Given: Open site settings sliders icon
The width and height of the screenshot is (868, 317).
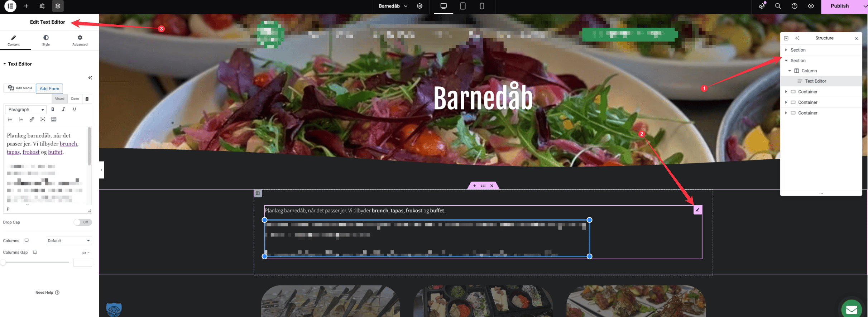Looking at the screenshot, I should tap(42, 6).
